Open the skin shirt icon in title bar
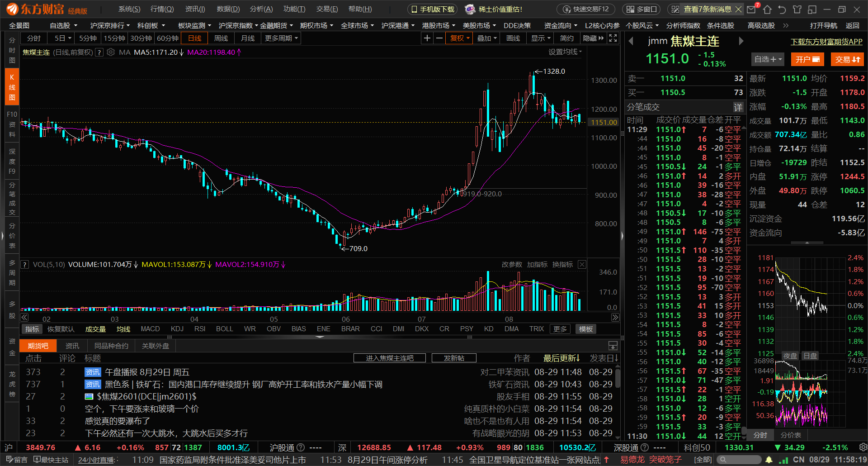868x466 pixels. (797, 9)
